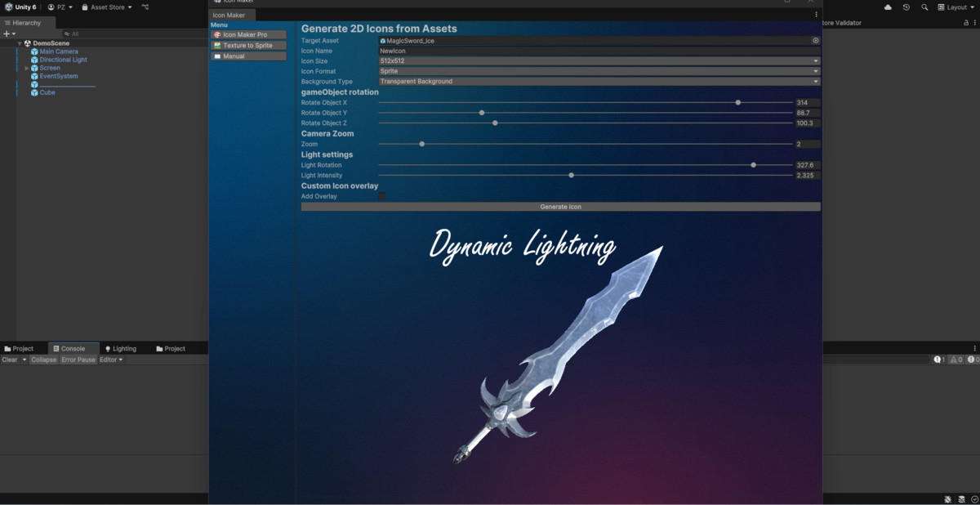
Task: Click the Rotate Object X value 314
Action: [808, 103]
